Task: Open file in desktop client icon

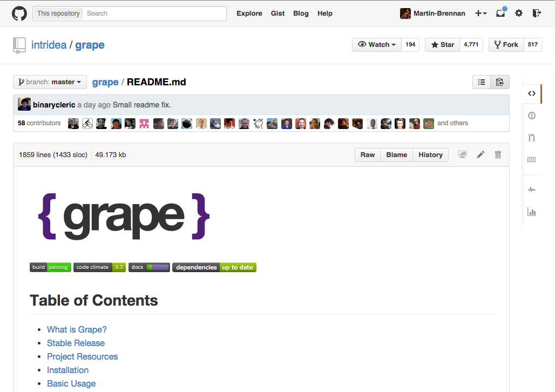Action: coord(463,154)
